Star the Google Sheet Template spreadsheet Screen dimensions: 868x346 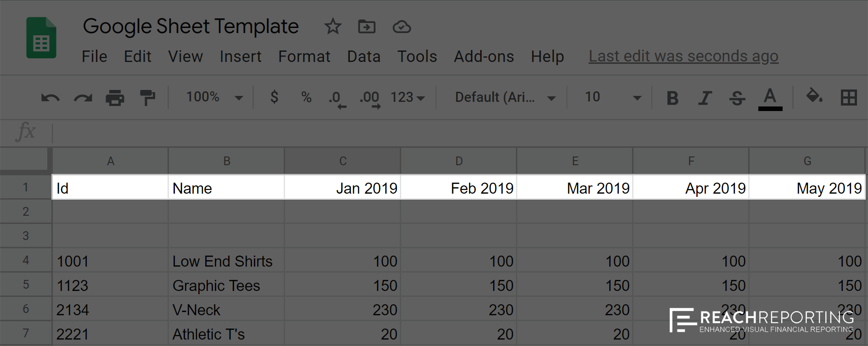332,27
